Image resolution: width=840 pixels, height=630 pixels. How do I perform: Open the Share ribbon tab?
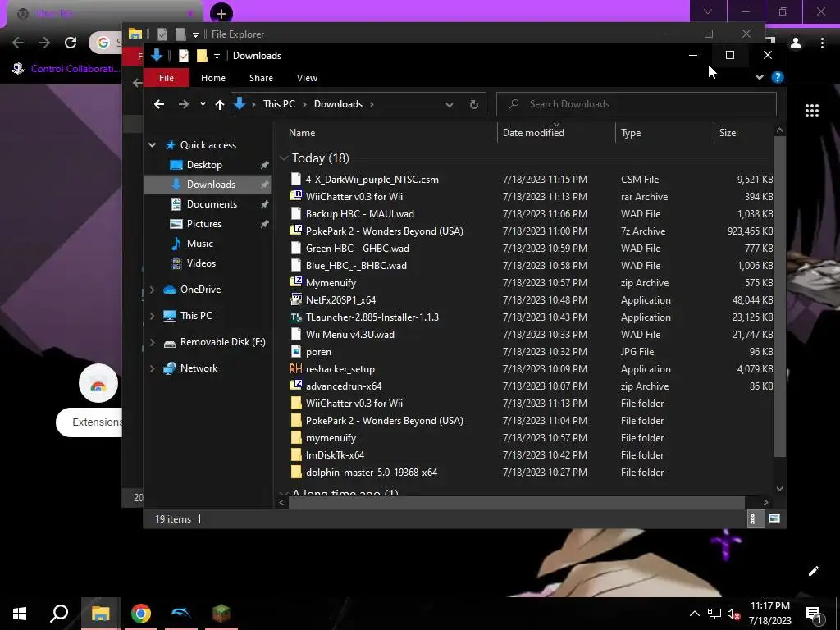click(261, 78)
